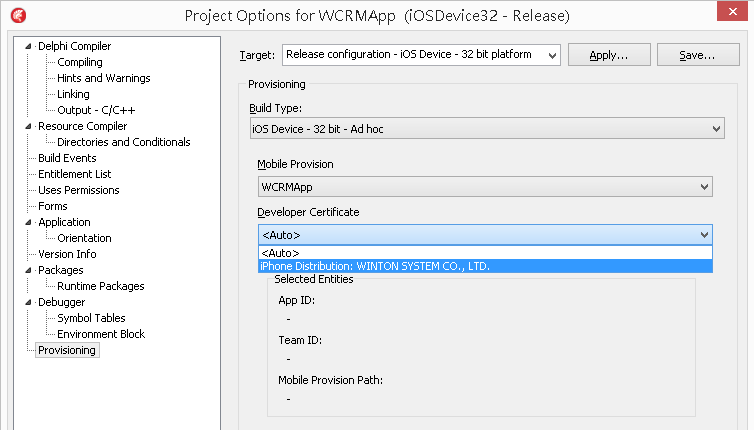
Task: Click the Build Type label
Action: tap(276, 108)
